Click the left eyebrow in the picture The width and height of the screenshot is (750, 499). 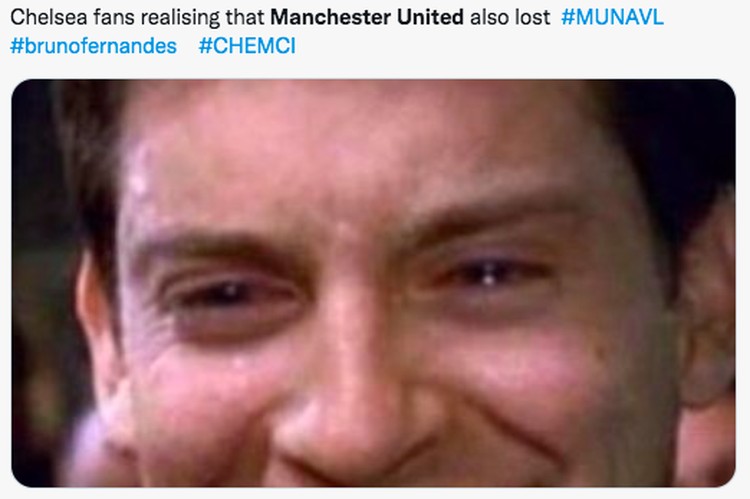point(215,246)
